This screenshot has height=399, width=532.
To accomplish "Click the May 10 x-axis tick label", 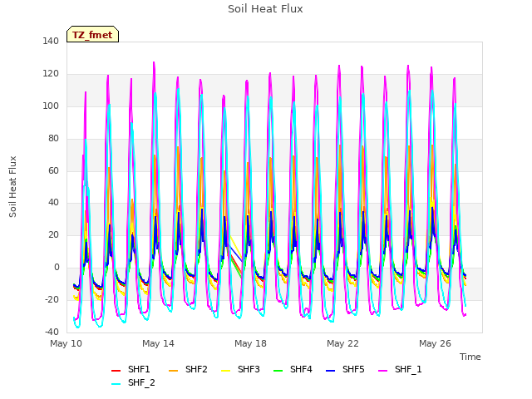I will pos(66,343).
